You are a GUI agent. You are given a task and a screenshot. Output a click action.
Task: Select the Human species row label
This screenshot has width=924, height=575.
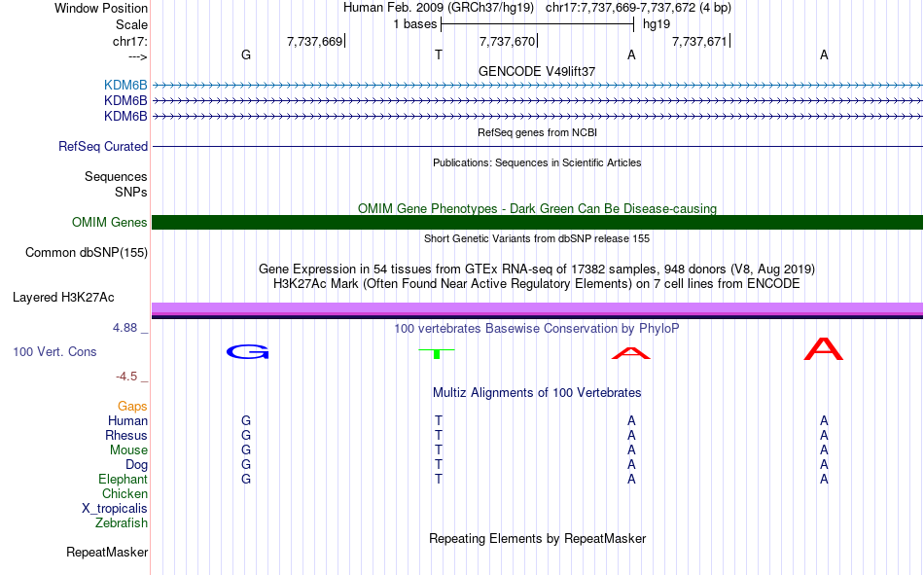click(x=127, y=421)
